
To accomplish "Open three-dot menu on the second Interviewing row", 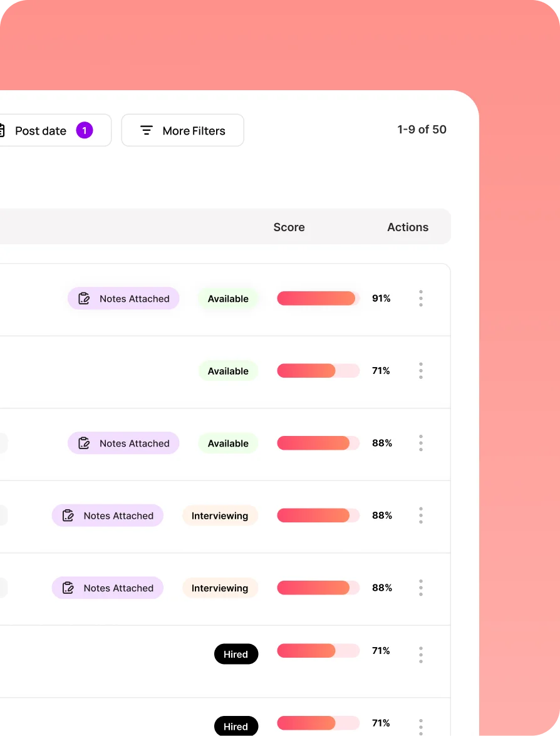I will (420, 588).
